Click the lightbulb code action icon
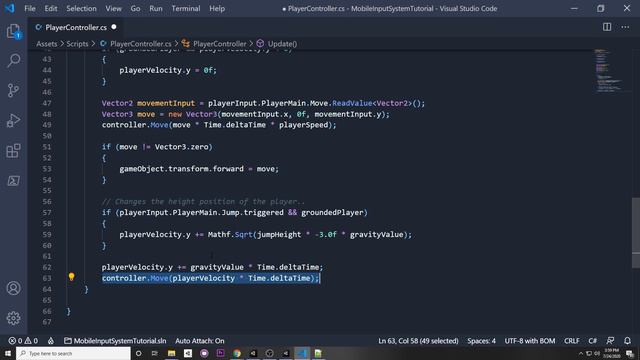Screen dimensions: 640x360 coord(71,277)
